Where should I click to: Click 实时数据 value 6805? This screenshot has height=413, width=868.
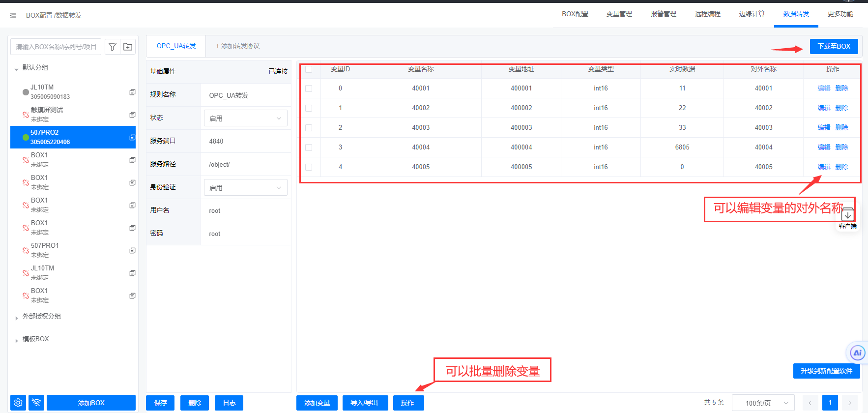tap(682, 147)
